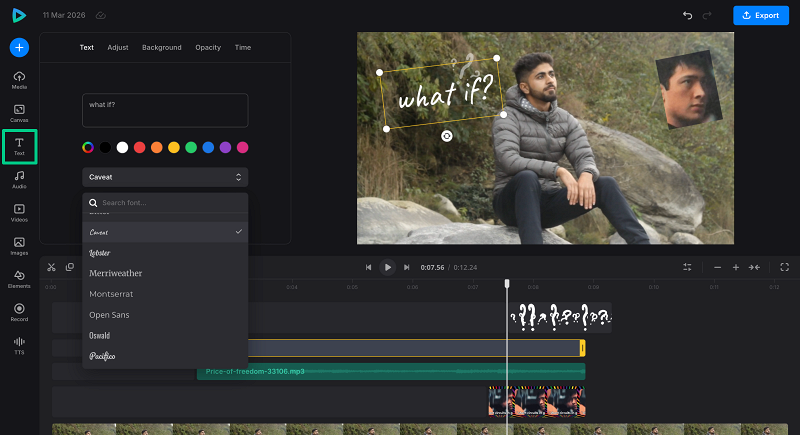Open the custom color picker wheel
This screenshot has width=800, height=435.
tap(88, 147)
